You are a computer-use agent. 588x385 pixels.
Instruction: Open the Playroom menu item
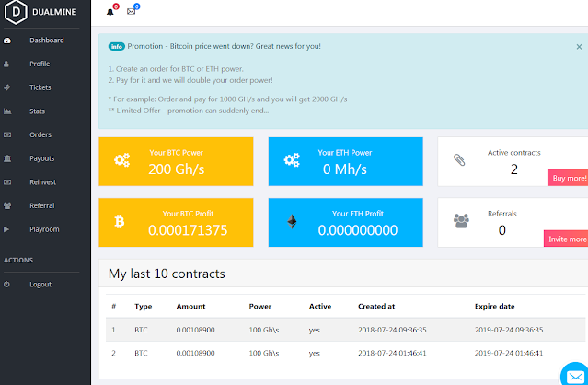44,229
